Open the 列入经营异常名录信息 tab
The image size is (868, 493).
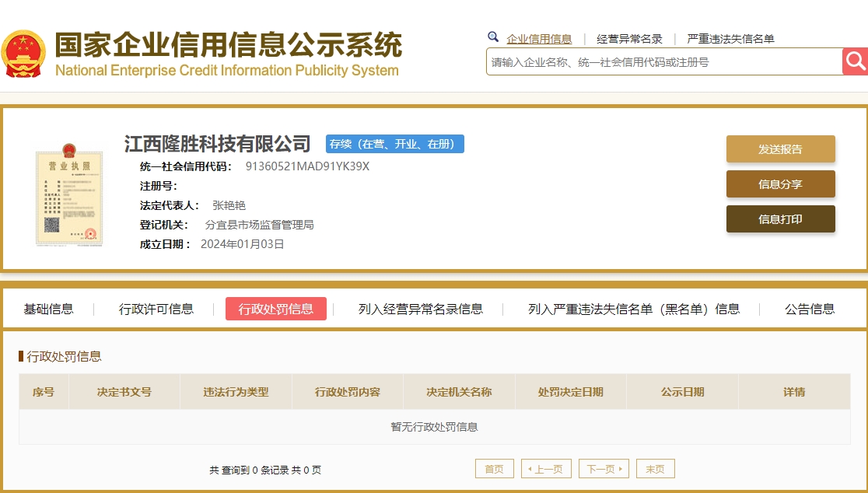pyautogui.click(x=420, y=309)
